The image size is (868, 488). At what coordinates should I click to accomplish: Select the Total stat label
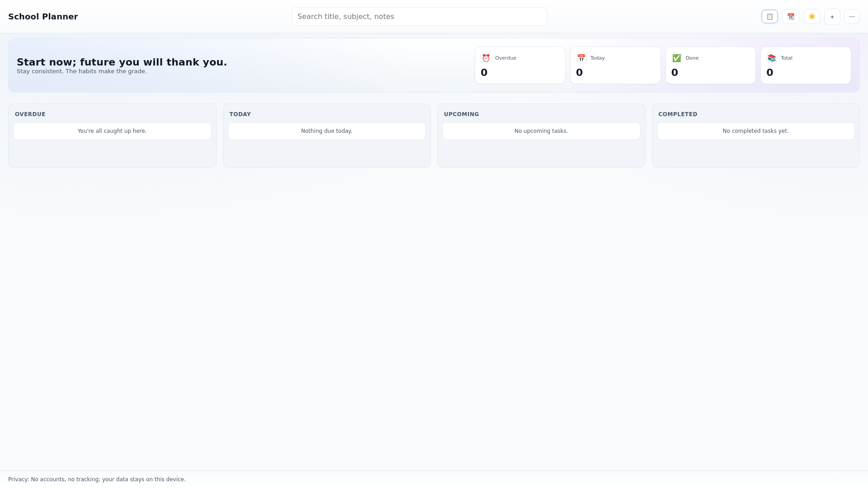[786, 58]
